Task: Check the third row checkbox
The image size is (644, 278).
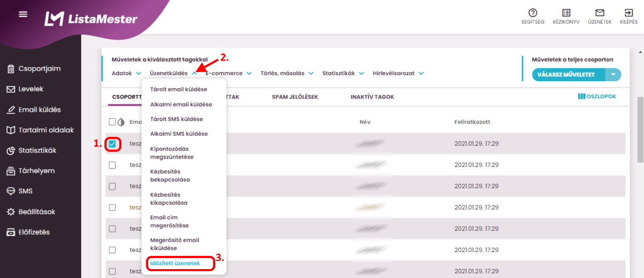Action: point(112,186)
